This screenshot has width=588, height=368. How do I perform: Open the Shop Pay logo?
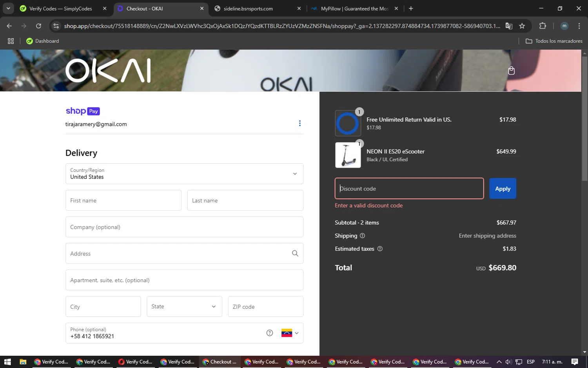[83, 111]
